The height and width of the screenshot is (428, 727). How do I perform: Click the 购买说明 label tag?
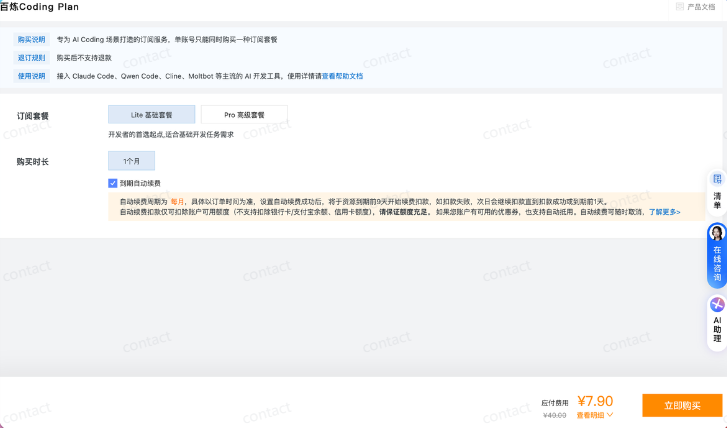click(x=32, y=39)
